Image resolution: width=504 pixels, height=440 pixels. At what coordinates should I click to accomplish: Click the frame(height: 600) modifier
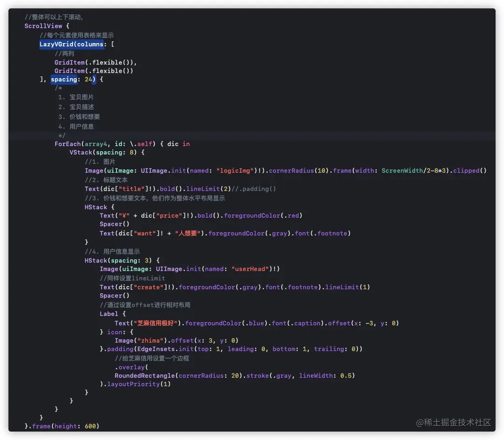point(66,426)
